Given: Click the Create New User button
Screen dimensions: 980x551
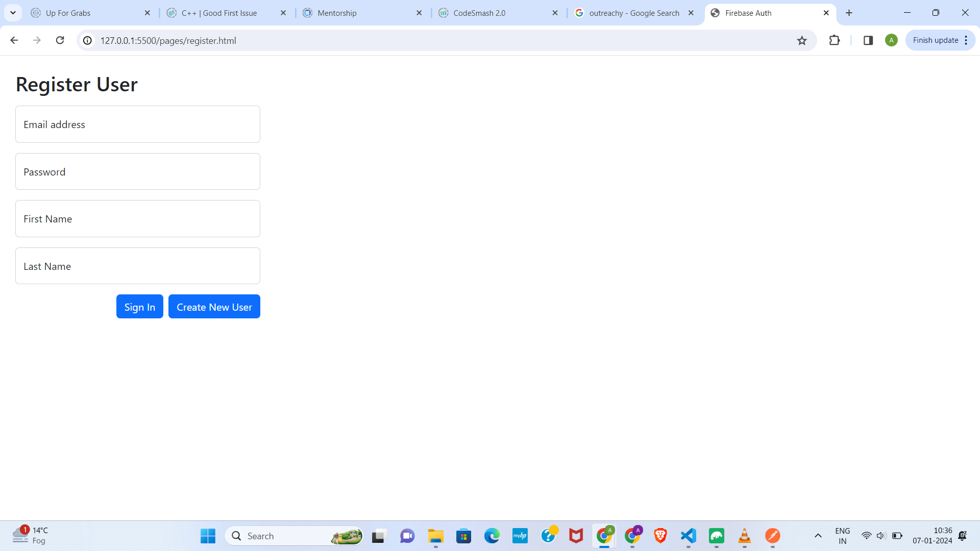Looking at the screenshot, I should [214, 307].
